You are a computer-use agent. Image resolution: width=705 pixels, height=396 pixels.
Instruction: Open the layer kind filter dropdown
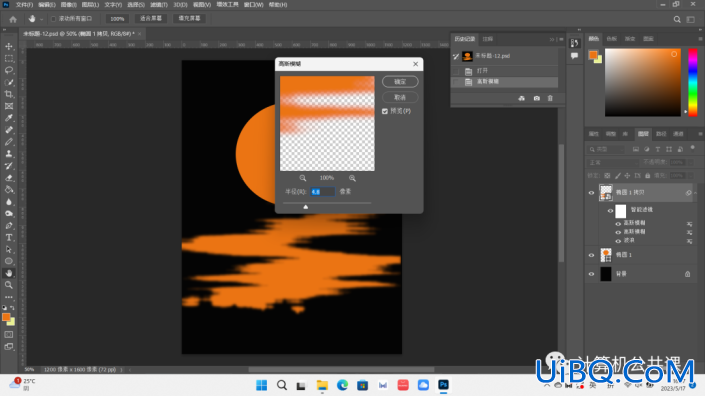(606, 149)
